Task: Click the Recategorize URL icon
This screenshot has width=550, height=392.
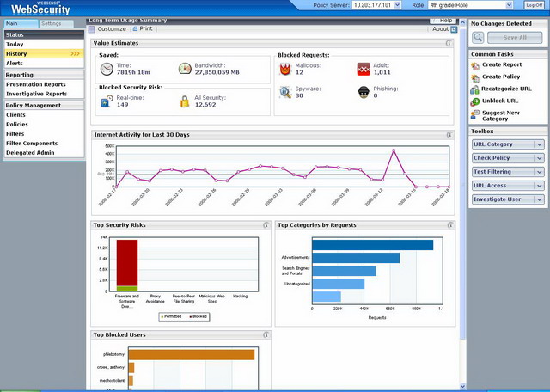Action: [x=475, y=89]
